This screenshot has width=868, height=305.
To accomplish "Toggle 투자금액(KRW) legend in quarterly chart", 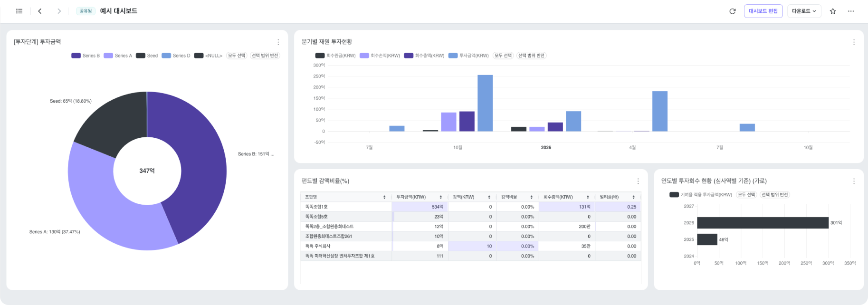I will coord(468,56).
